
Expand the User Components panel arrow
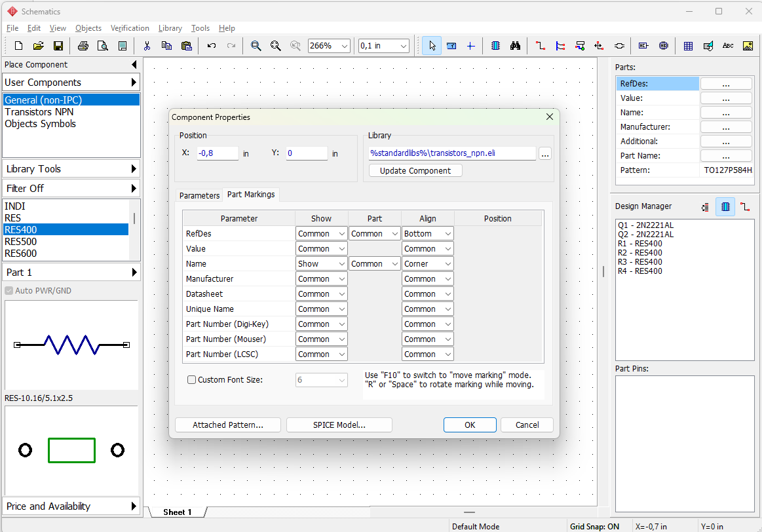[134, 82]
